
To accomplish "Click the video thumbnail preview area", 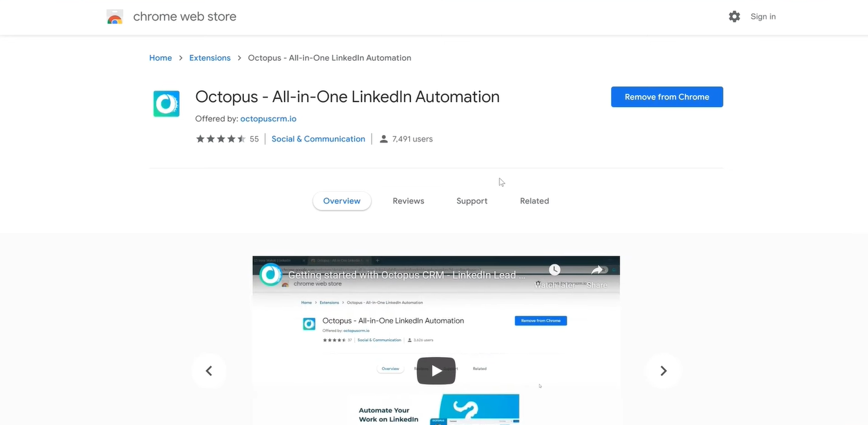I will (436, 340).
